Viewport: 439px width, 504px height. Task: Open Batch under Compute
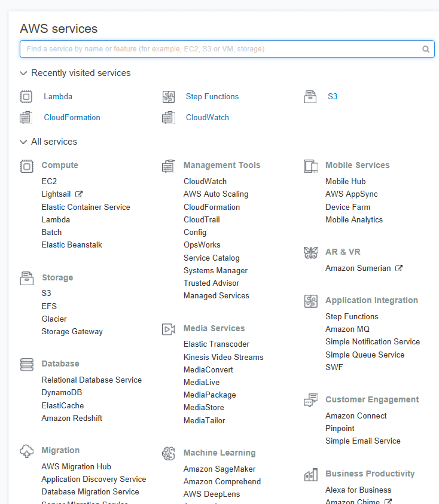[51, 232]
